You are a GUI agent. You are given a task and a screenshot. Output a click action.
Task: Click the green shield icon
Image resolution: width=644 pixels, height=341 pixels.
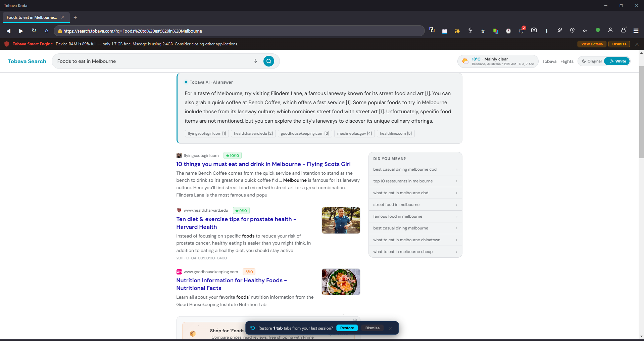pos(598,31)
